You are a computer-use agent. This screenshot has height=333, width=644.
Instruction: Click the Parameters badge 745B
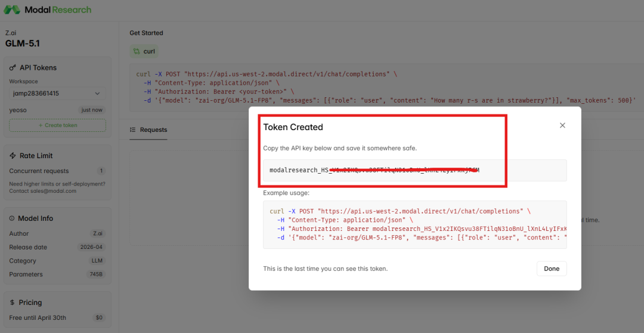coord(95,274)
